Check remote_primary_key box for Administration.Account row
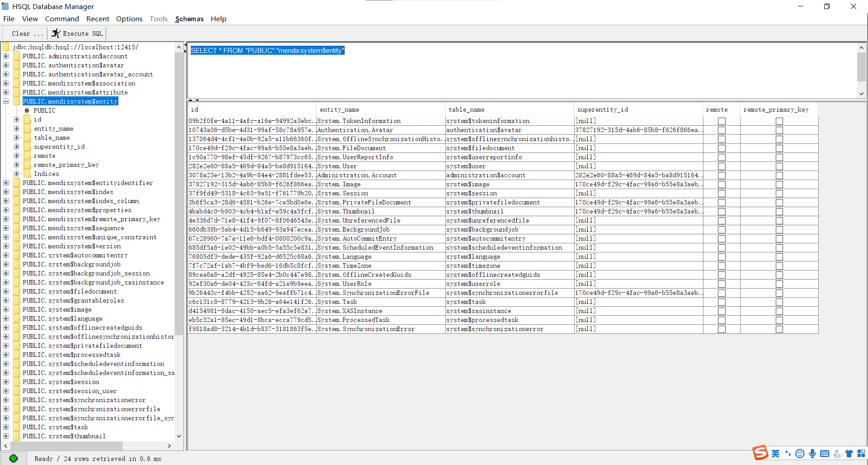Viewport: 868px width, 465px height. click(x=779, y=176)
